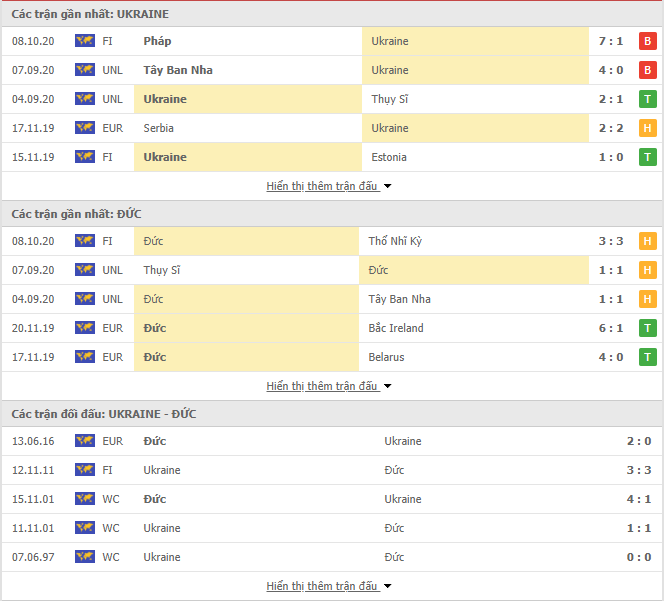Open the Đức team in Belarus row
The image size is (664, 601).
155,357
